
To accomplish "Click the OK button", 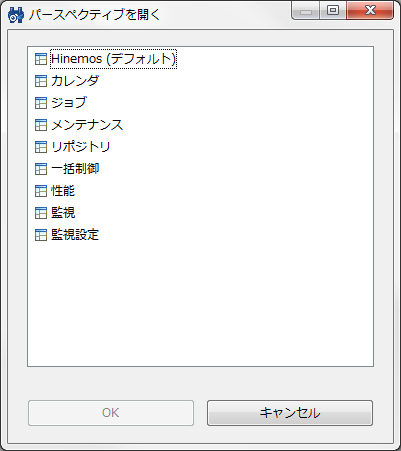I will [x=111, y=413].
